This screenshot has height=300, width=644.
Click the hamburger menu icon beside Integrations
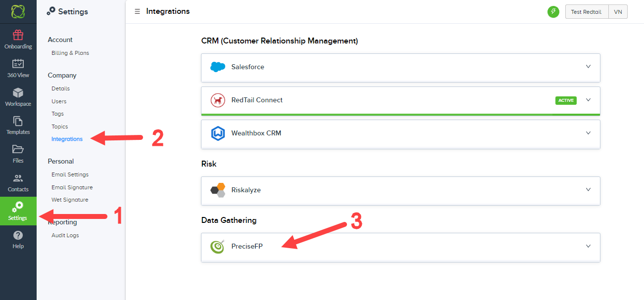point(137,11)
